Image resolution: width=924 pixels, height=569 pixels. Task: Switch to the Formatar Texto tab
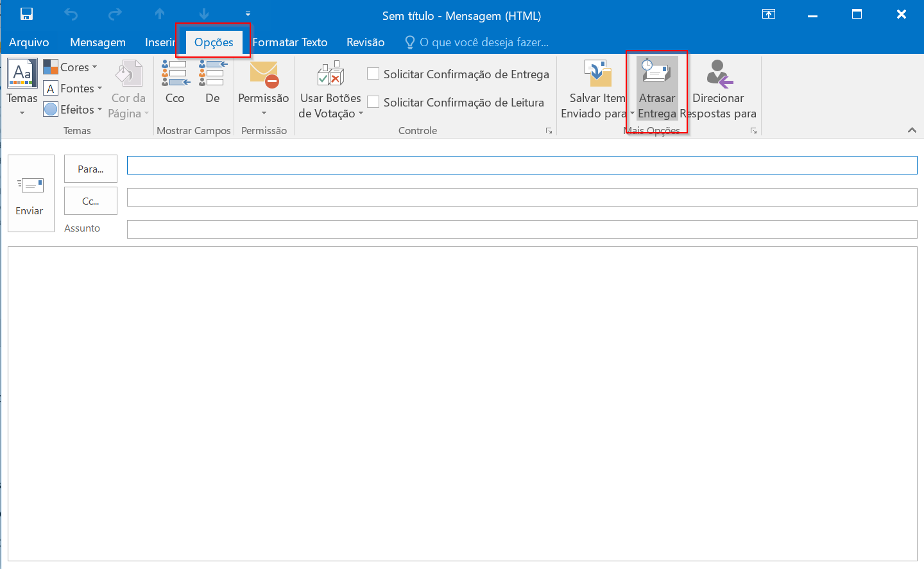[290, 42]
